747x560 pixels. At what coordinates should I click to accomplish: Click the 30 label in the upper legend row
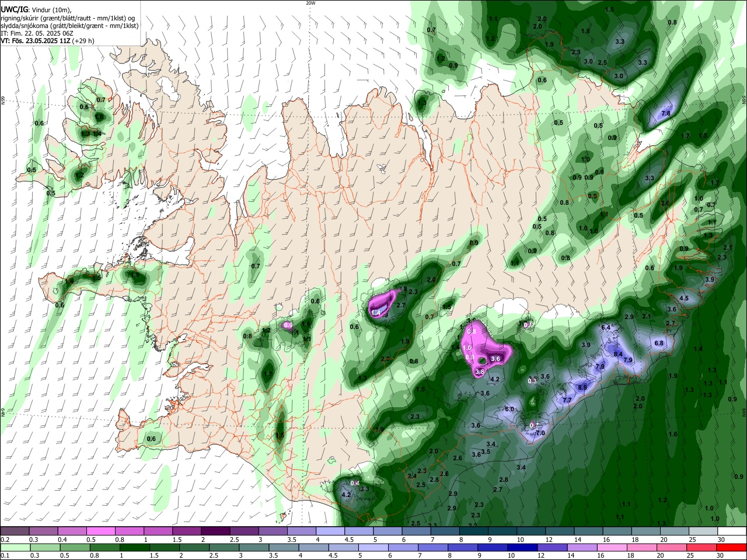coord(721,540)
